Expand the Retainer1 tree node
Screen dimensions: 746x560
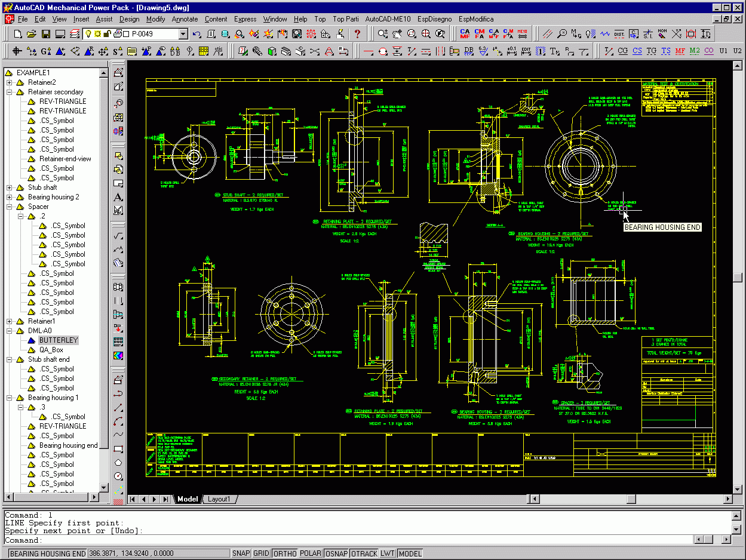coord(10,321)
